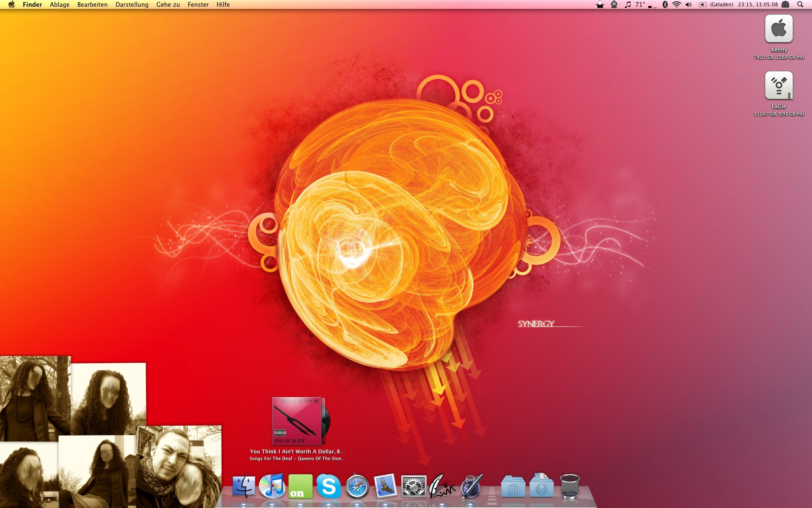This screenshot has width=812, height=508.
Task: Open the Mail stamp icon
Action: tap(385, 486)
